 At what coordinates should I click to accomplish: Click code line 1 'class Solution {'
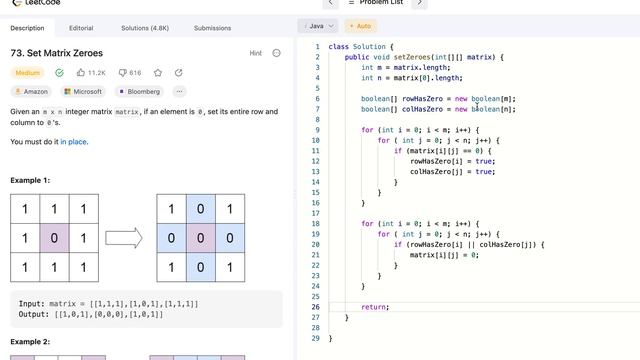pos(361,47)
